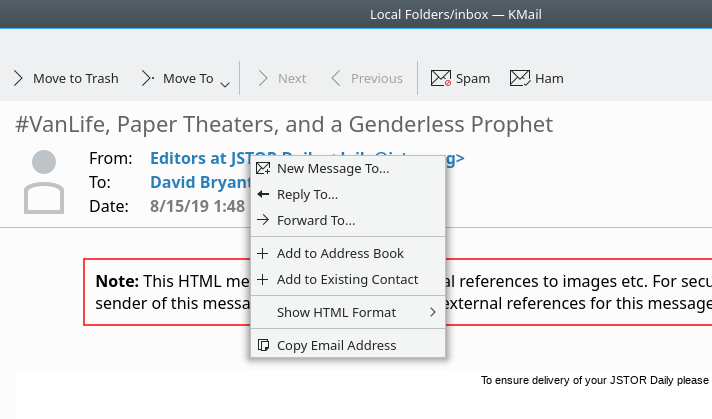Select Reply To… menu entry
Screen dimensions: 712x419
pos(348,194)
